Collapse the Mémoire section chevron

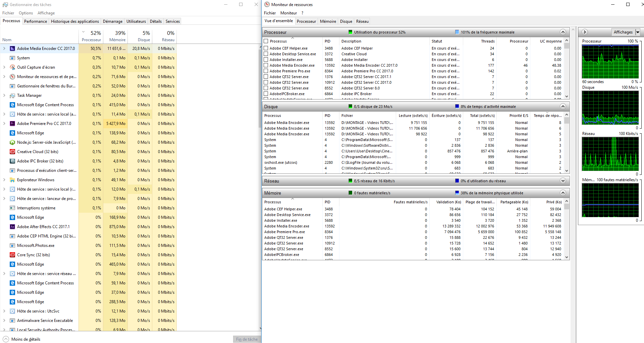[x=563, y=193]
